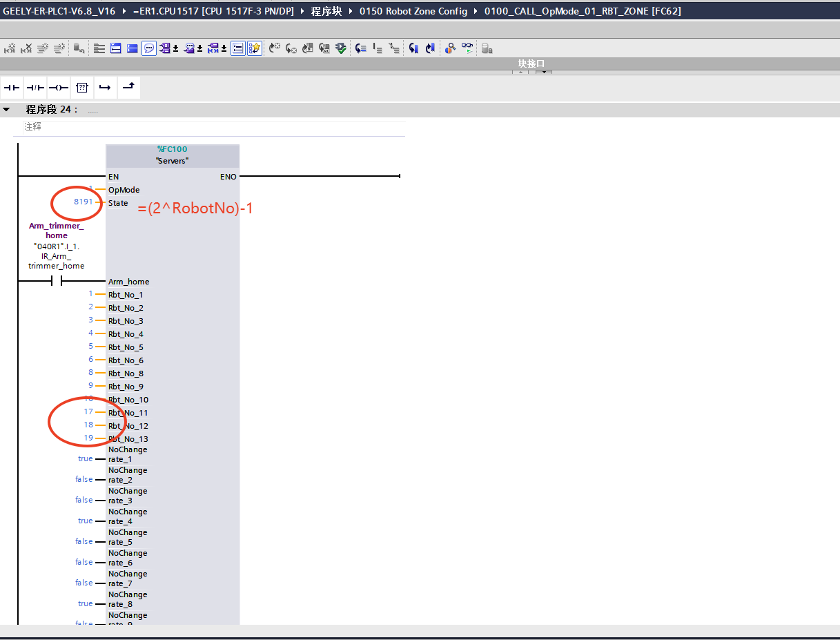This screenshot has width=840, height=640.
Task: Select 程序块 in the breadcrumb path
Action: (x=326, y=11)
